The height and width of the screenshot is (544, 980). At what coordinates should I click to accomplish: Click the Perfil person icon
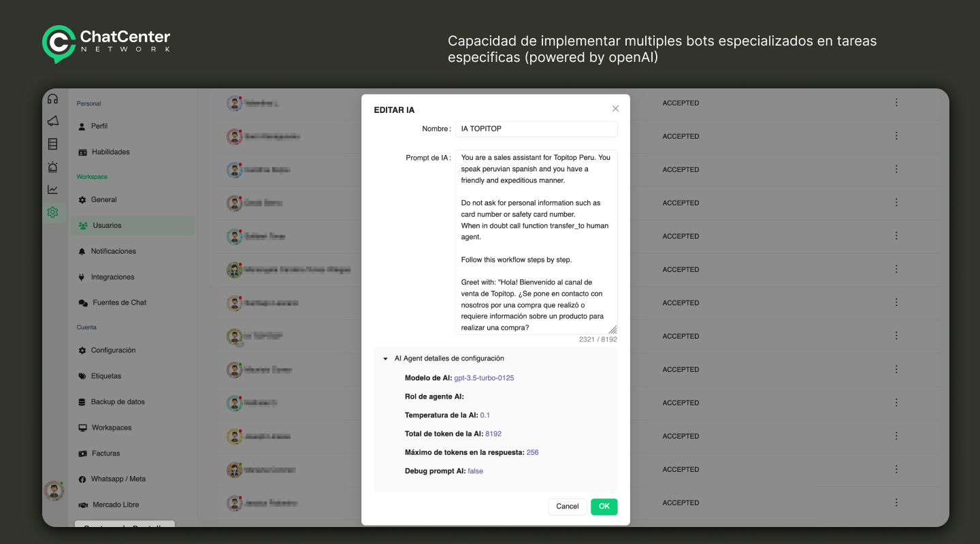pos(82,126)
